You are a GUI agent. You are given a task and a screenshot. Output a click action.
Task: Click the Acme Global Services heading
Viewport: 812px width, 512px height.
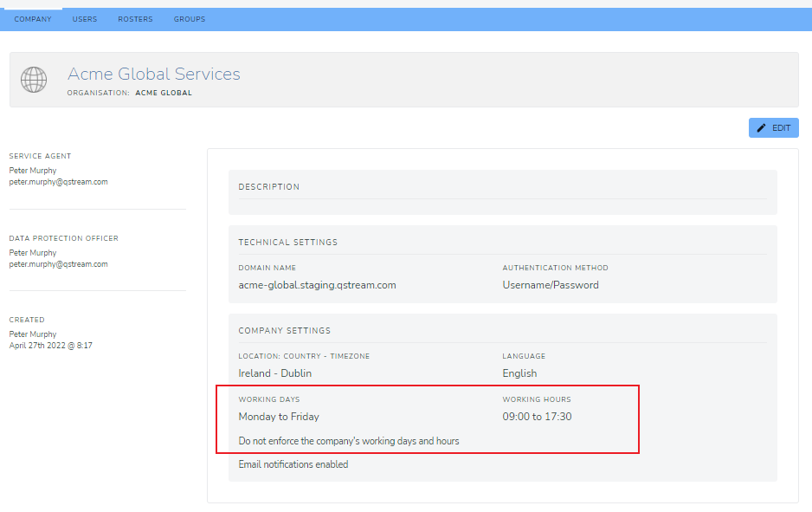click(x=154, y=74)
